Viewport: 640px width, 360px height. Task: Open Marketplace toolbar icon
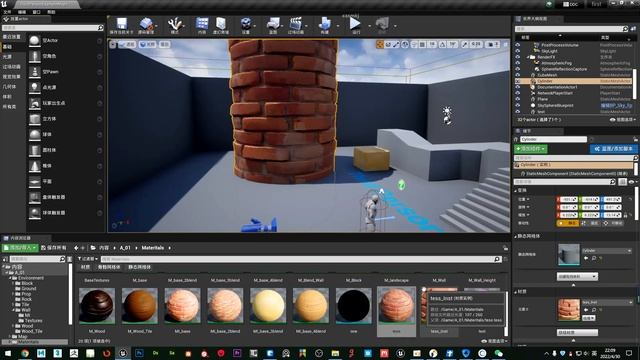(221, 25)
